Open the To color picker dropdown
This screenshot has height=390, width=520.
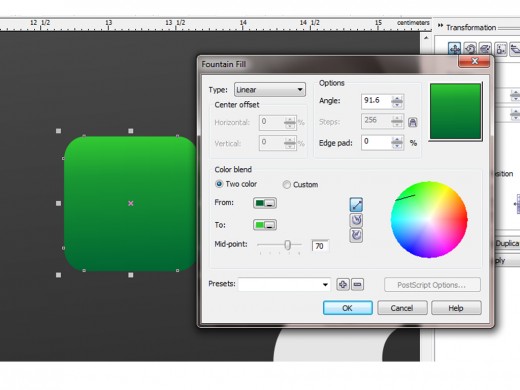[x=265, y=225]
